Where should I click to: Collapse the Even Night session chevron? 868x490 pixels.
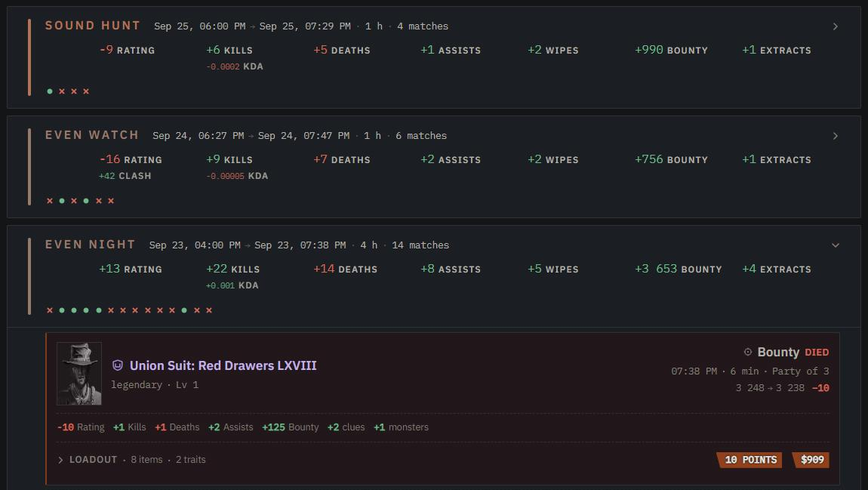click(836, 245)
